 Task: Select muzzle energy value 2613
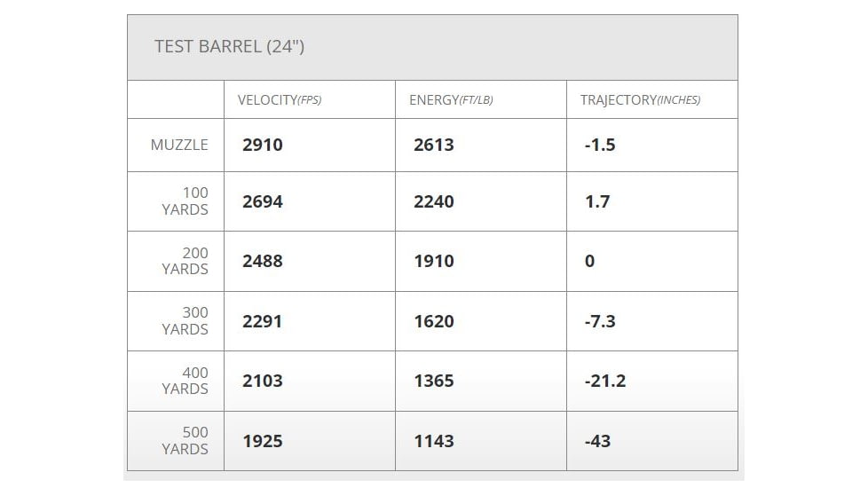click(434, 145)
